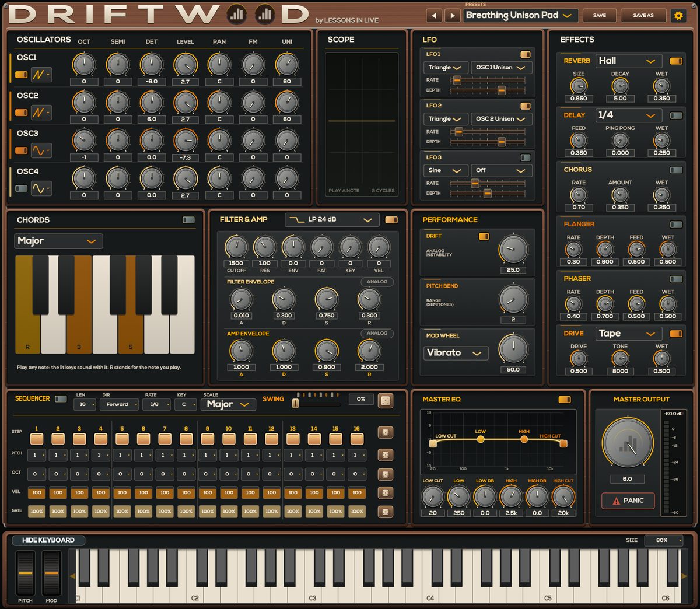Click OSC2 waveform shape icon
This screenshot has width=700, height=609.
[41, 113]
